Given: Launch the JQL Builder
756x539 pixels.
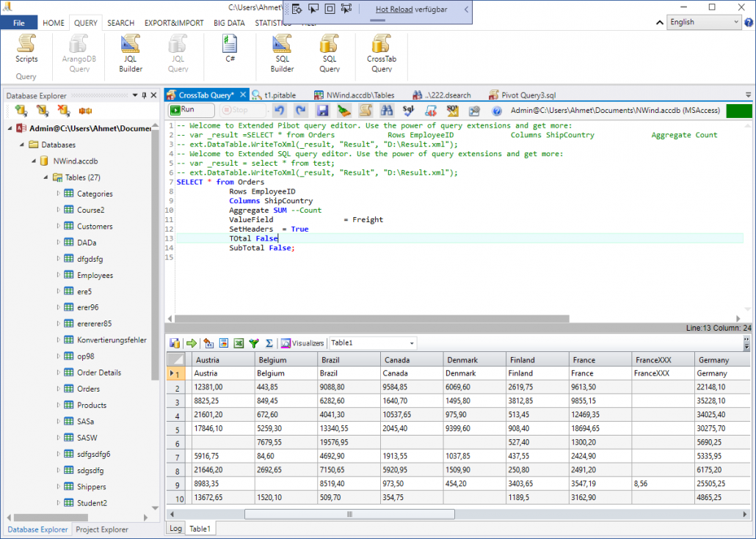Looking at the screenshot, I should [x=130, y=54].
